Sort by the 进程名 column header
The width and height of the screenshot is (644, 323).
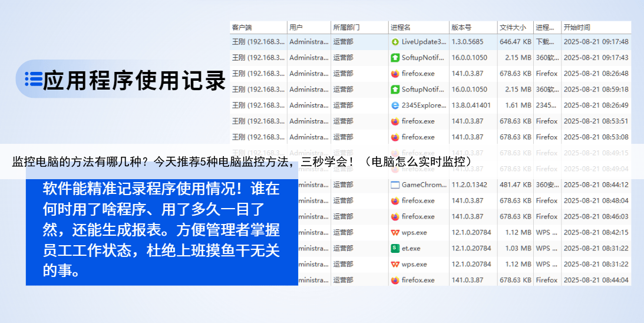point(401,27)
